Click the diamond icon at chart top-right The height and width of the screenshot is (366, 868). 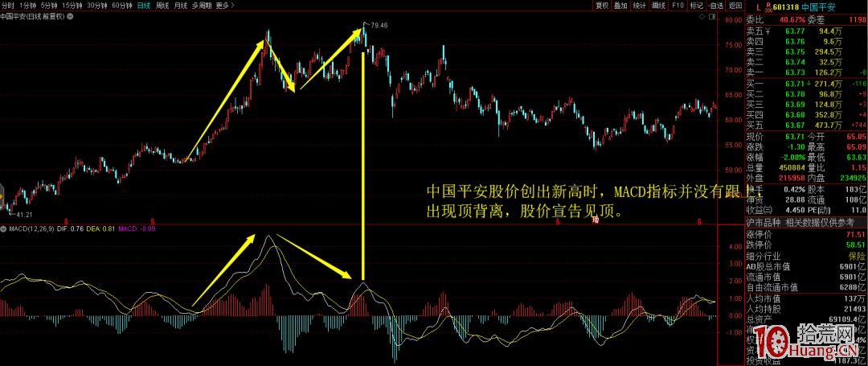click(x=702, y=17)
